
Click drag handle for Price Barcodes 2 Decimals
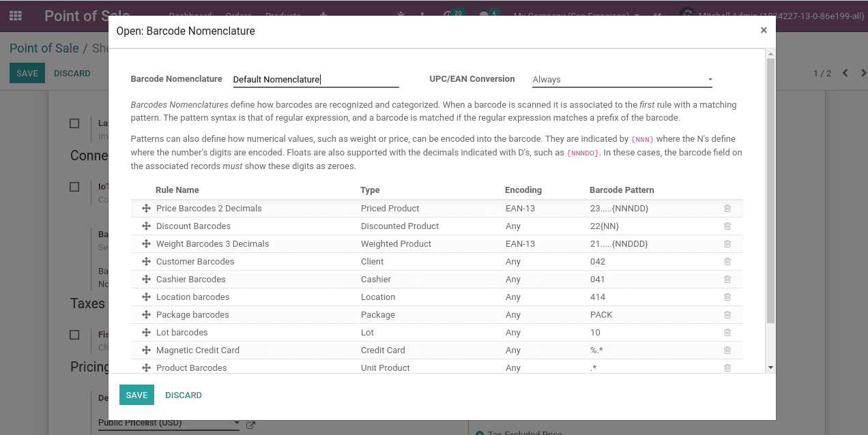pos(146,209)
